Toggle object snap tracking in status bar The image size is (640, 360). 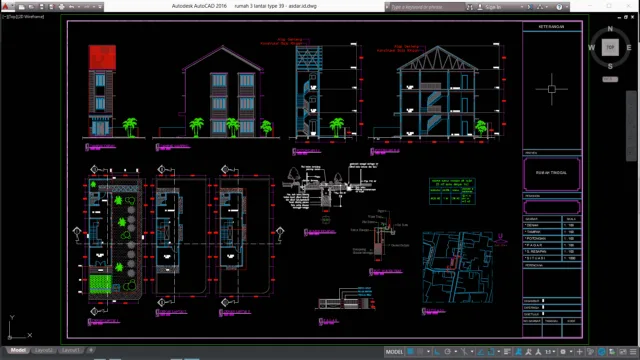pyautogui.click(x=481, y=352)
